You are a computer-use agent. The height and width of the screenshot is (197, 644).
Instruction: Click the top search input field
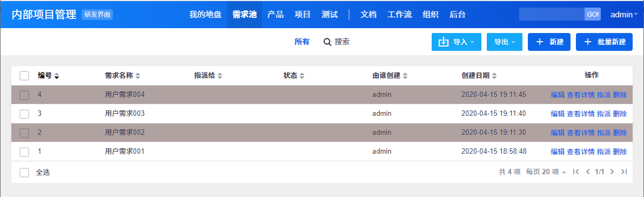pos(552,14)
